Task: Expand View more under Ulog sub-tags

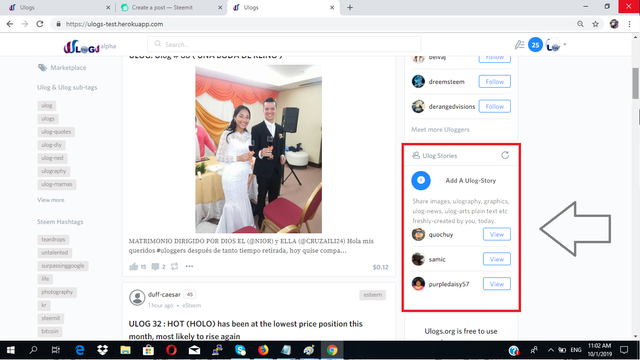Action: pos(51,200)
